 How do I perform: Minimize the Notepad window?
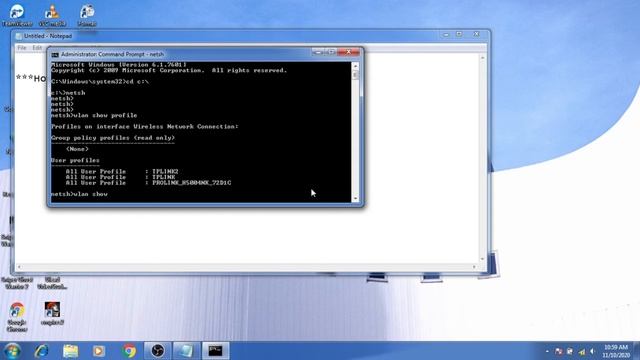[x=446, y=35]
